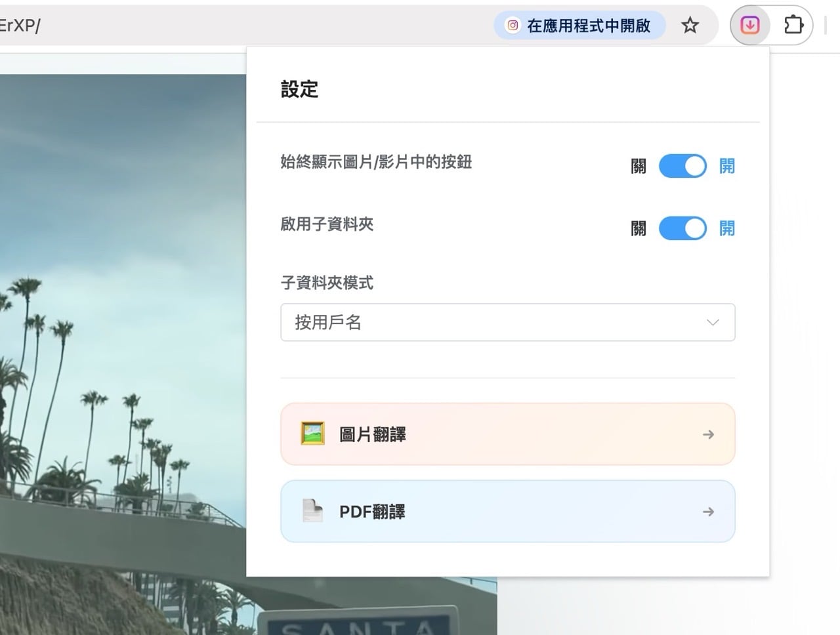This screenshot has height=635, width=840.
Task: Click the 關 label beside the first toggle
Action: (x=636, y=166)
